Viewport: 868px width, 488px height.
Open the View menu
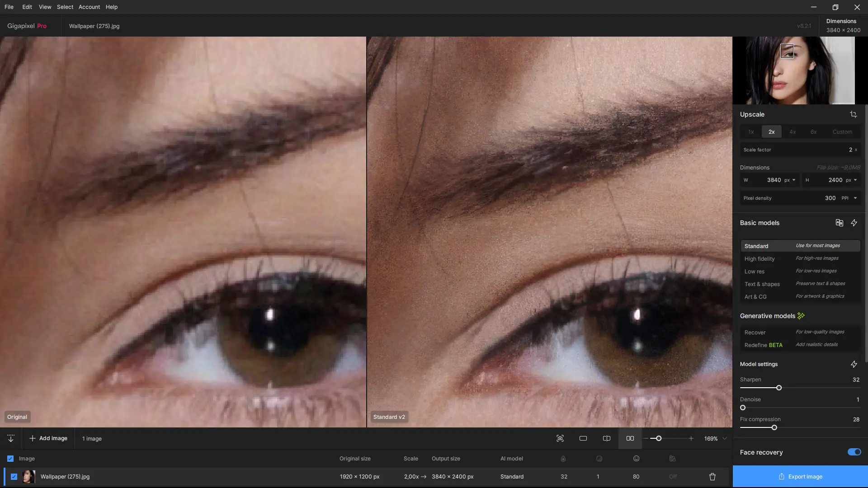[x=45, y=7]
